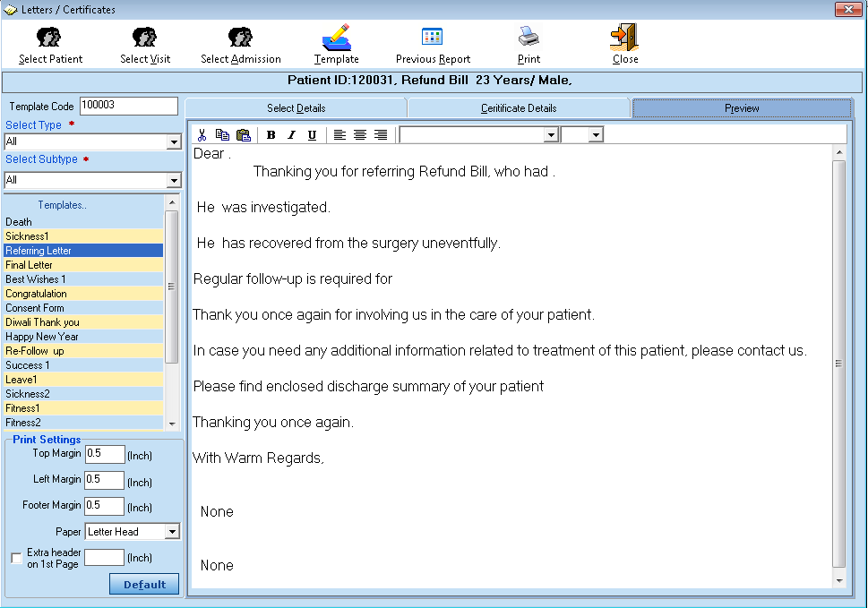This screenshot has width=868, height=608.
Task: Switch to the Preview tab
Action: pyautogui.click(x=742, y=107)
